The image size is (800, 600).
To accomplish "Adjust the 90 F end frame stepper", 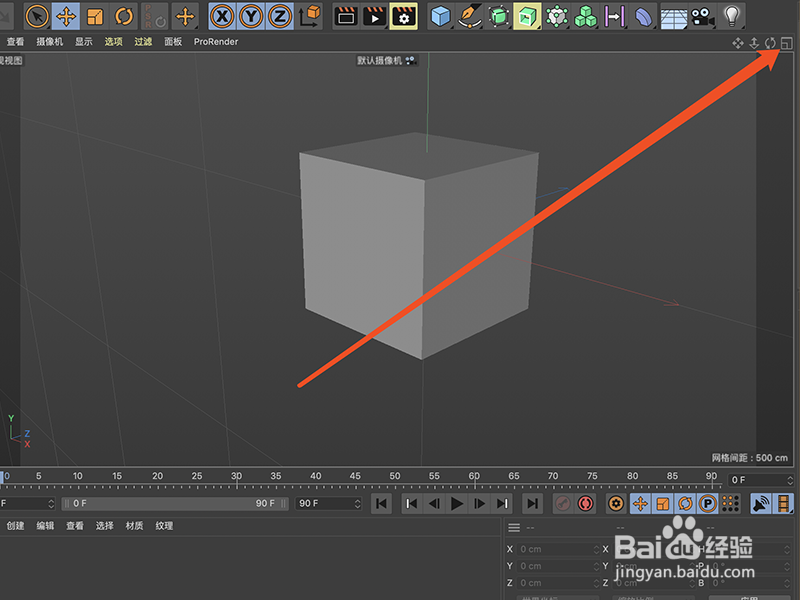I will click(x=357, y=504).
